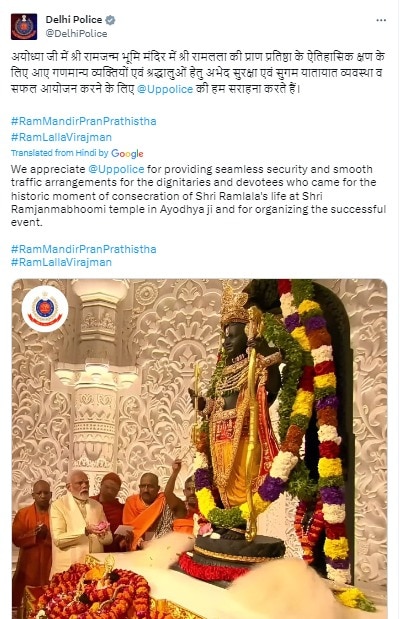Click the Delhi Police emblem watermark in the photo
Image resolution: width=402 pixels, height=619 pixels.
click(x=45, y=309)
